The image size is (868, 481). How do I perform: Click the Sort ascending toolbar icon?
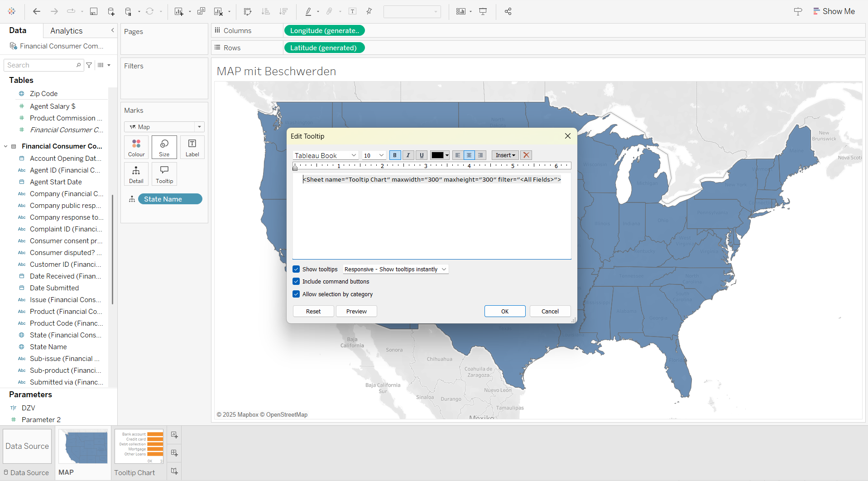click(x=266, y=11)
